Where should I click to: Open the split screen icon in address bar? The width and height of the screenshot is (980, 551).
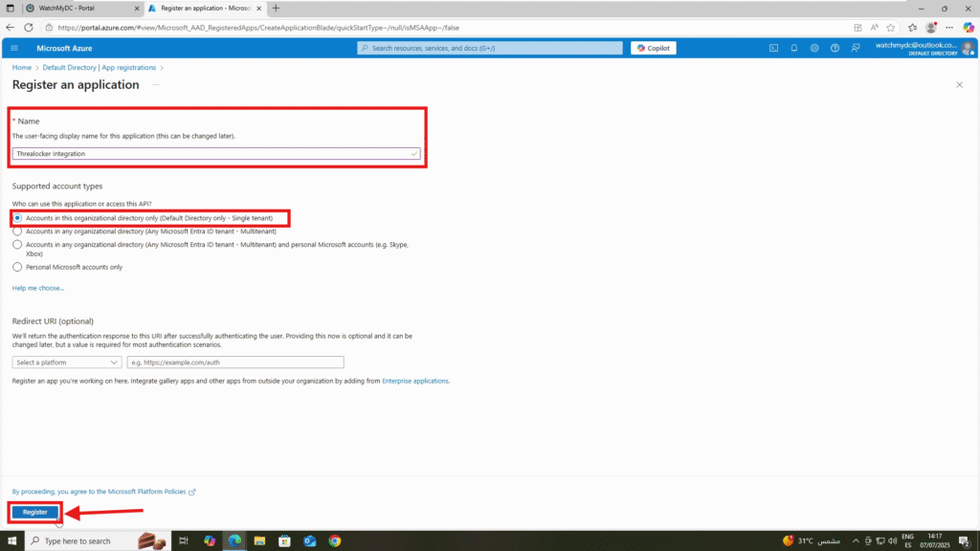[x=857, y=28]
